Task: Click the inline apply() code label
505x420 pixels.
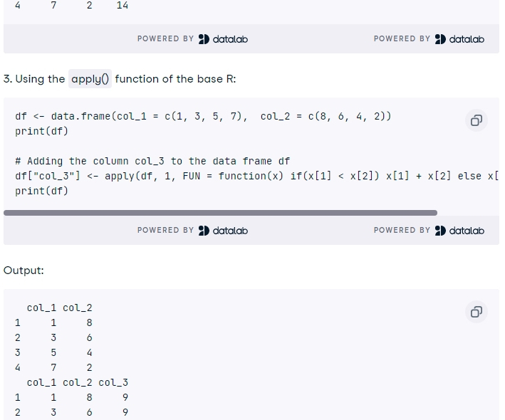Action: coord(90,79)
